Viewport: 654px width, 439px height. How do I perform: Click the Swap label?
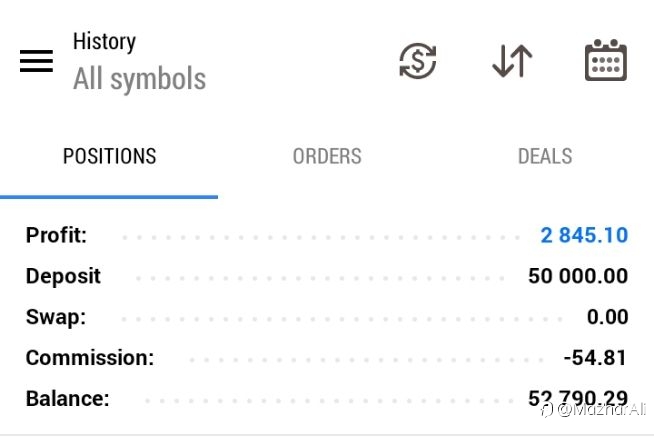55,317
